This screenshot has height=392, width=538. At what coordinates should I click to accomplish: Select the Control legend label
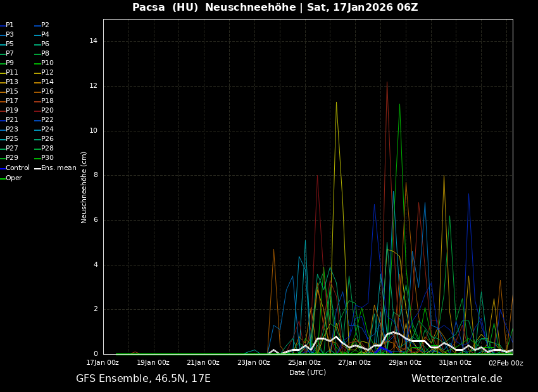point(17,168)
